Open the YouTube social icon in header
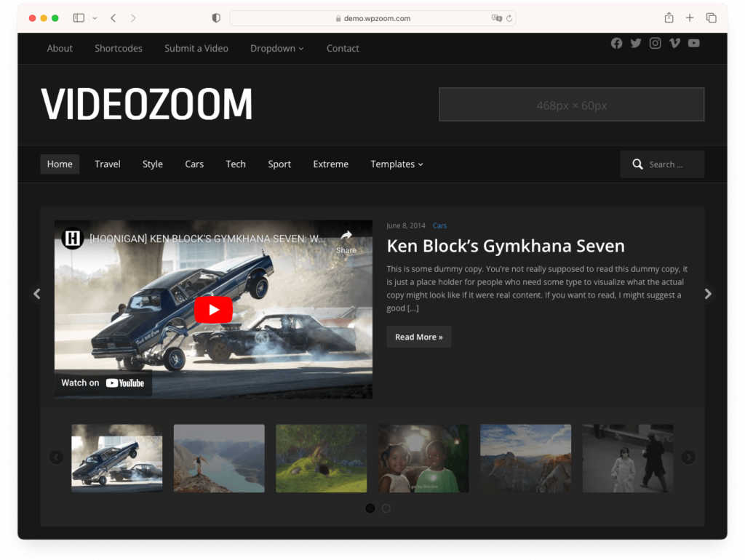 [x=693, y=43]
